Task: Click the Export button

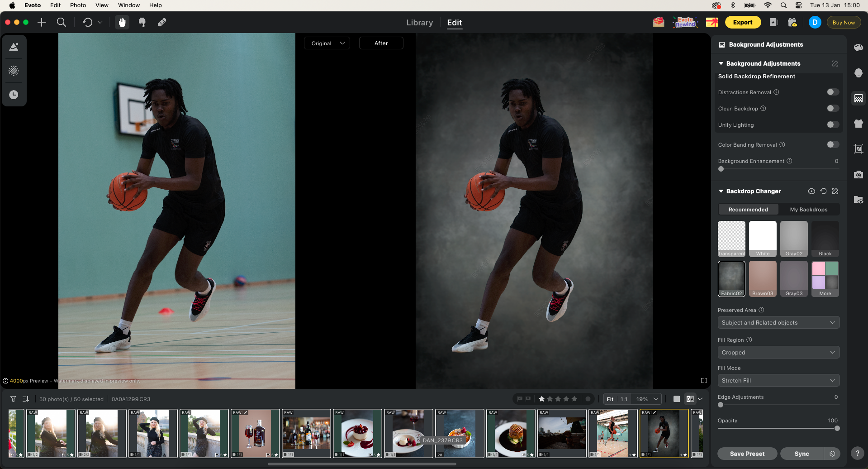Action: [742, 22]
